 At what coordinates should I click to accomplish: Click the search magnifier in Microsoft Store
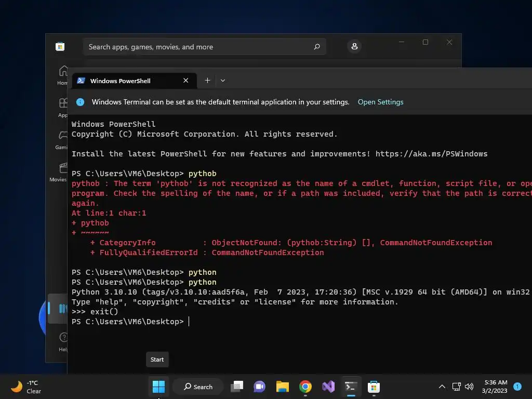316,46
